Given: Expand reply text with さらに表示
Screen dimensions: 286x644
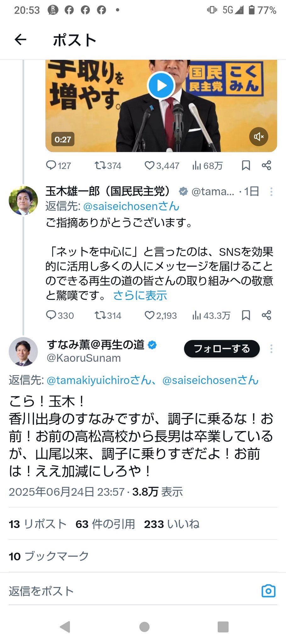Looking at the screenshot, I should coord(140,296).
